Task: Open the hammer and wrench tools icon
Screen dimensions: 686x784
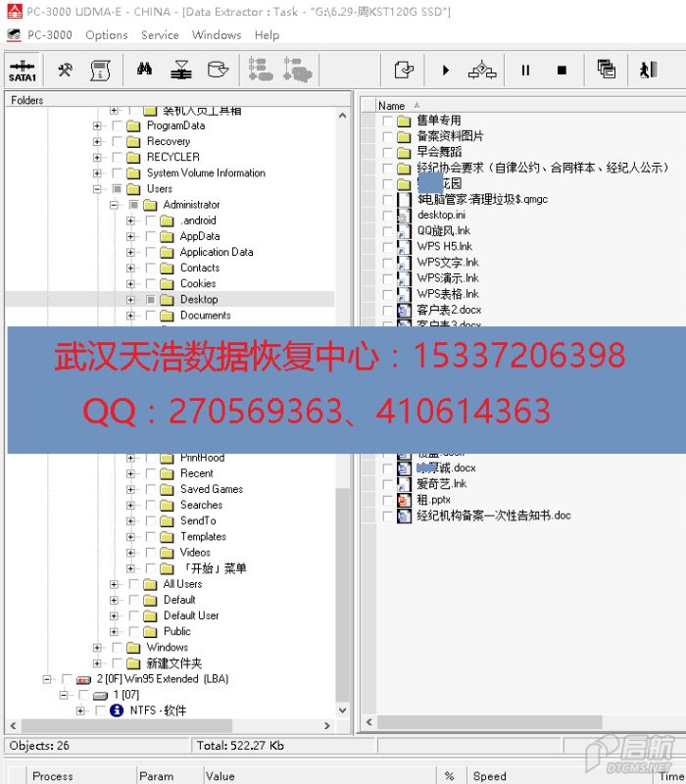Action: tap(65, 71)
